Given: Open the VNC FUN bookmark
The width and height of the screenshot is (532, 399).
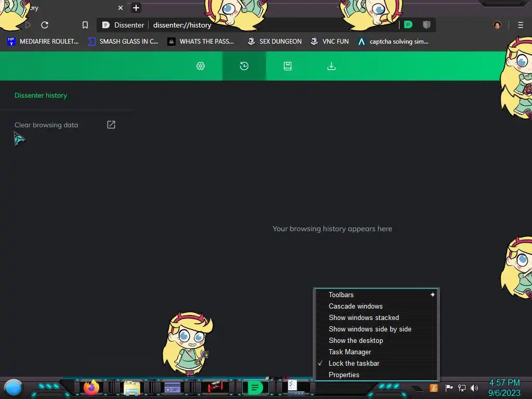Looking at the screenshot, I should coord(330,42).
